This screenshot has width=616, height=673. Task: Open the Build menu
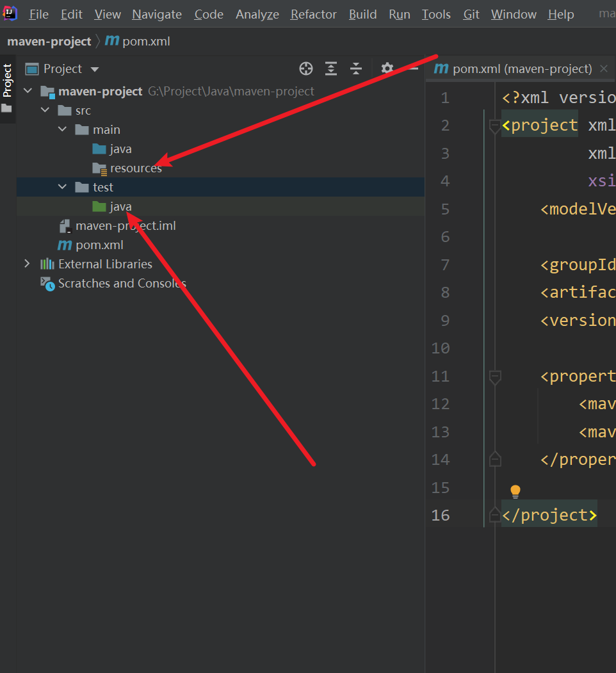tap(362, 15)
